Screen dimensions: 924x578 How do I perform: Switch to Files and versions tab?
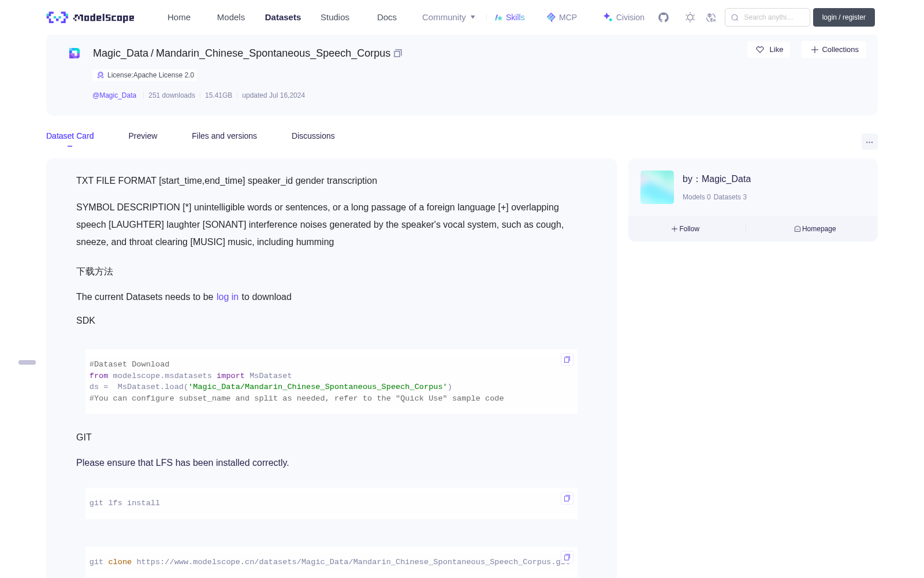coord(224,136)
